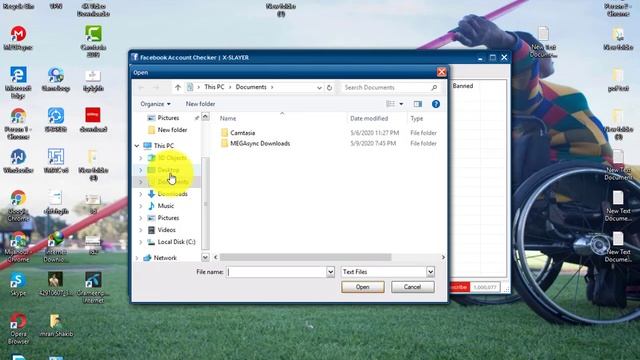Expand the Music tree node
Image resolution: width=640 pixels, height=360 pixels.
point(141,206)
